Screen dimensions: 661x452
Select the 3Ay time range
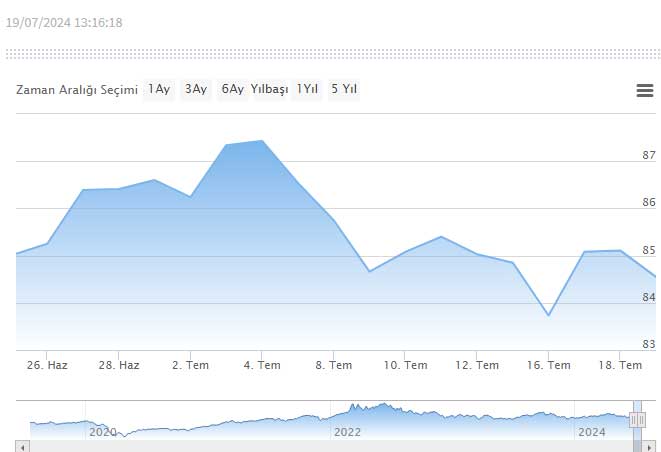click(x=196, y=90)
